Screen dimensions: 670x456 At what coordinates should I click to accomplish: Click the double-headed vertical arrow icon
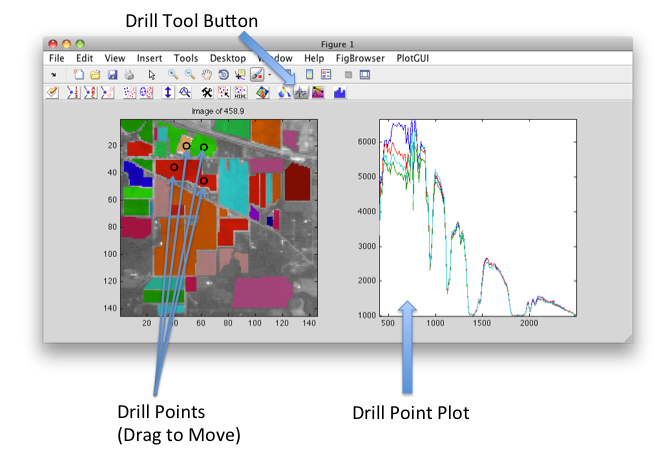167,93
